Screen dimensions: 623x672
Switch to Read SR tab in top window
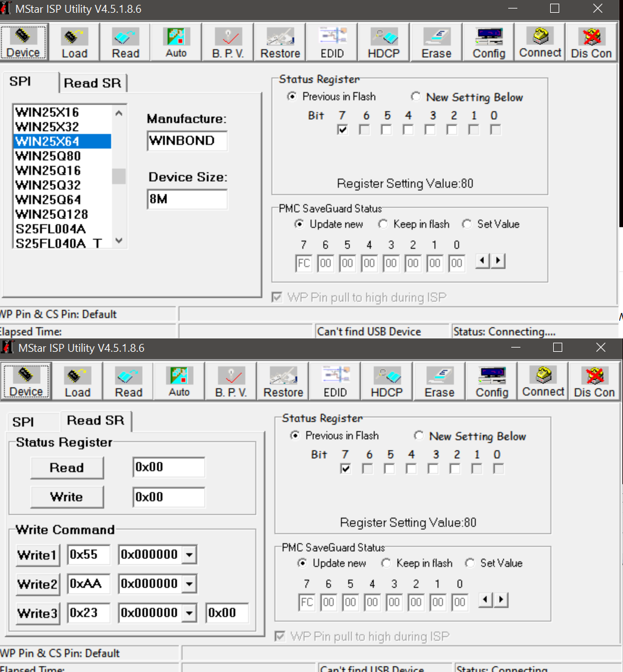[92, 83]
